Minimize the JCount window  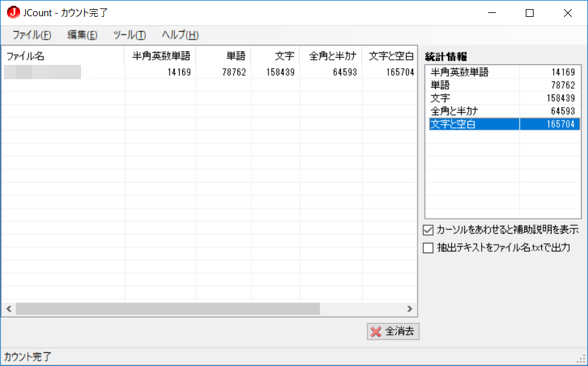click(492, 13)
